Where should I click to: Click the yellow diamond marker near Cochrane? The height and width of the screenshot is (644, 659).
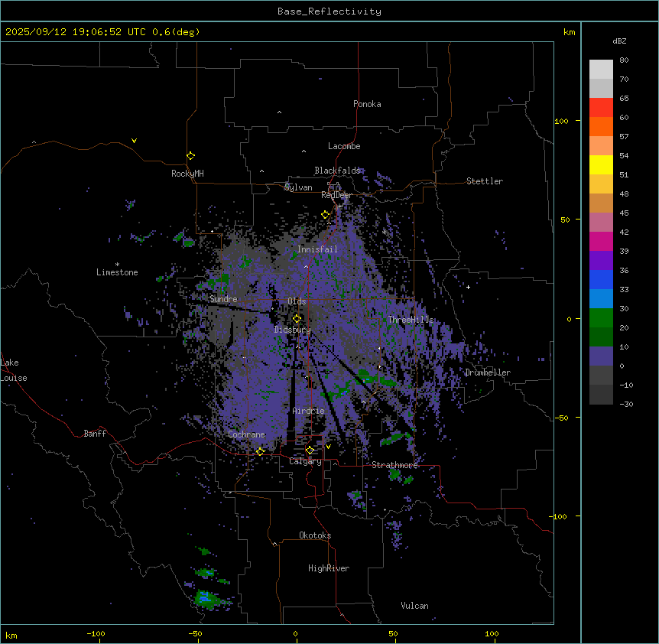(x=260, y=451)
